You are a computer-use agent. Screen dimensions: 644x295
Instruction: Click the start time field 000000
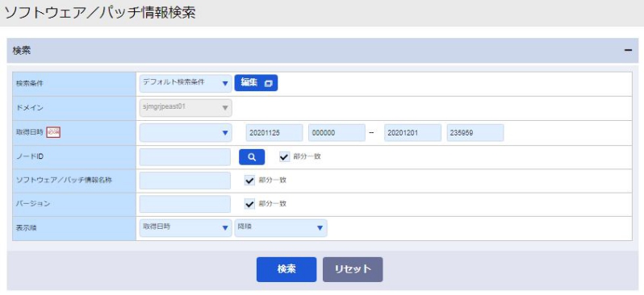coord(337,133)
